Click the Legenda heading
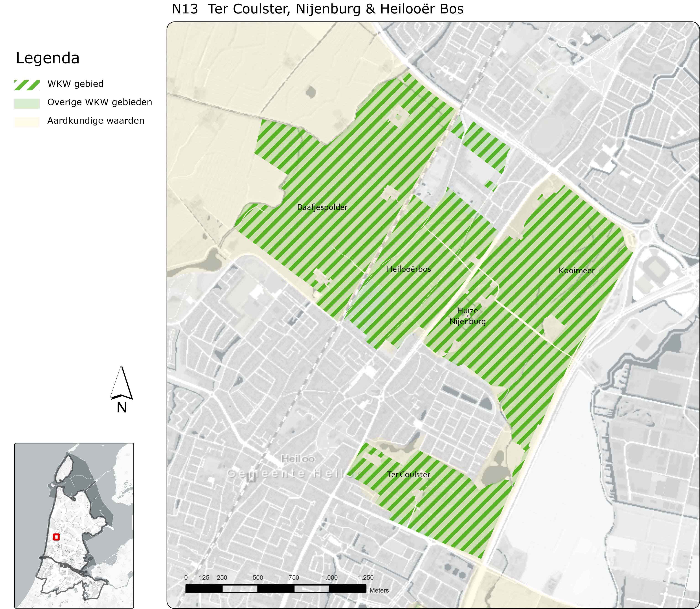The width and height of the screenshot is (700, 609). click(x=48, y=58)
